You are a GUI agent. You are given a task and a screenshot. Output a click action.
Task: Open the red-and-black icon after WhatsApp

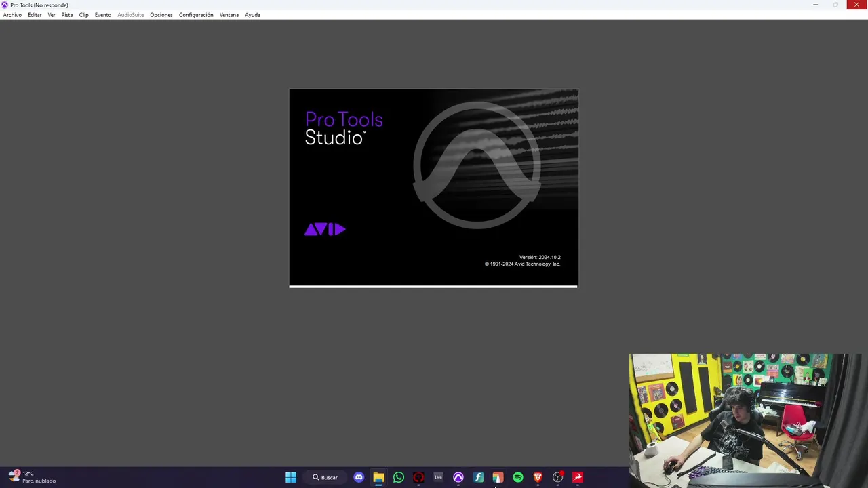point(418,477)
